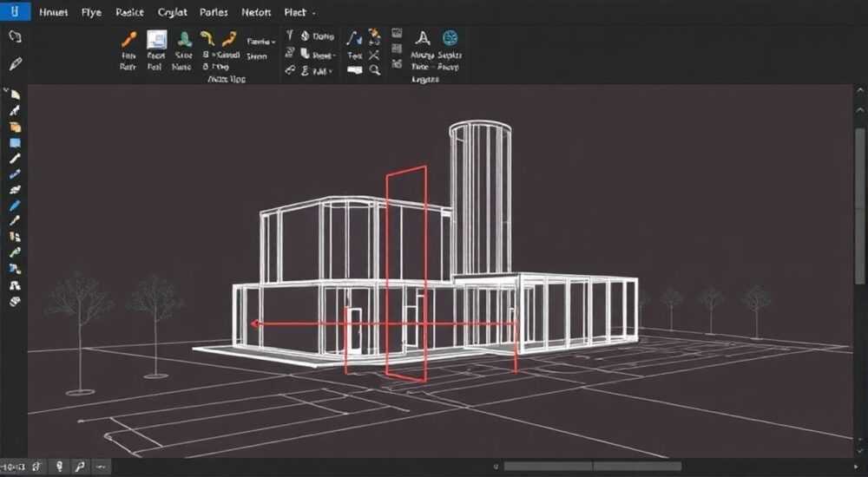Expand the dropdown at top of ribbon's fifth column
The height and width of the screenshot is (477, 868).
tap(260, 42)
